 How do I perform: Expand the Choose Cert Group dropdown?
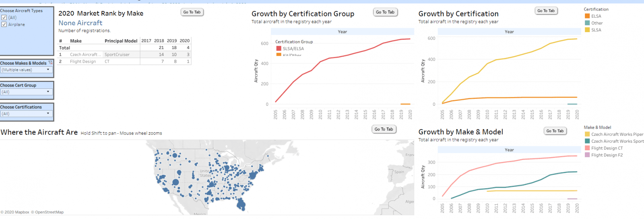(27, 92)
